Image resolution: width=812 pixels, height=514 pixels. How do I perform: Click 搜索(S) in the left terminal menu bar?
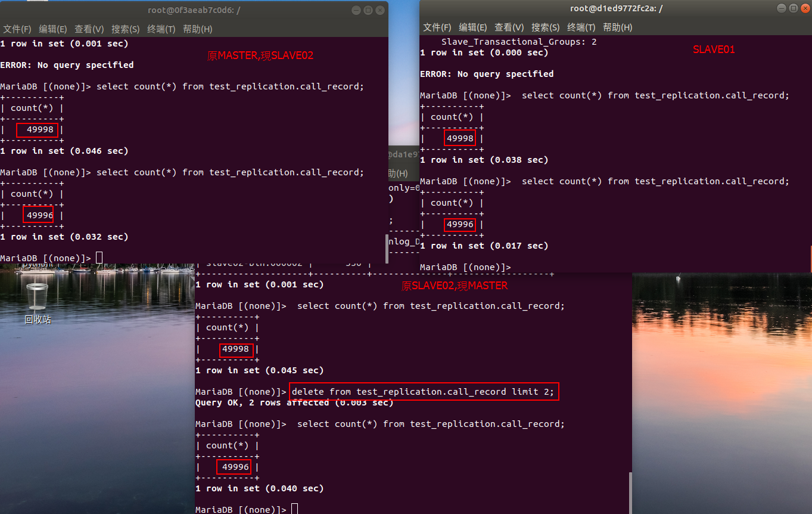pyautogui.click(x=125, y=29)
